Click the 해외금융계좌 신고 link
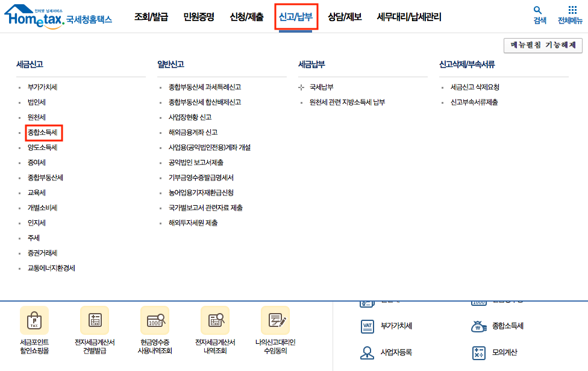The height and width of the screenshot is (371, 588). 192,132
